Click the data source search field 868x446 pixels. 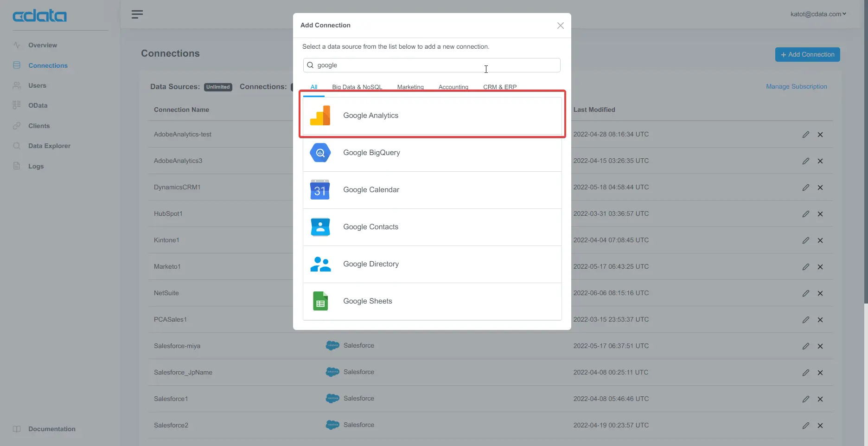(432, 65)
